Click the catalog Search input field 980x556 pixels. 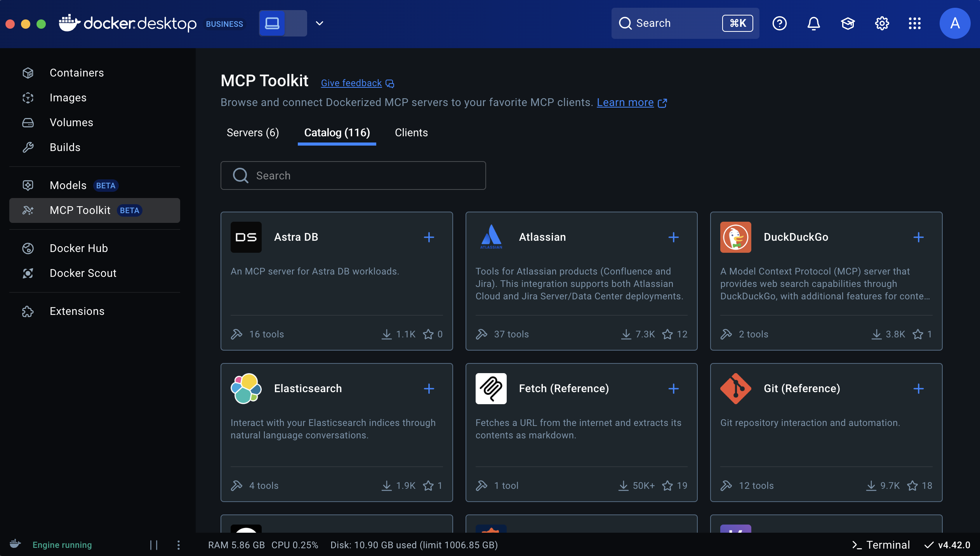(353, 176)
